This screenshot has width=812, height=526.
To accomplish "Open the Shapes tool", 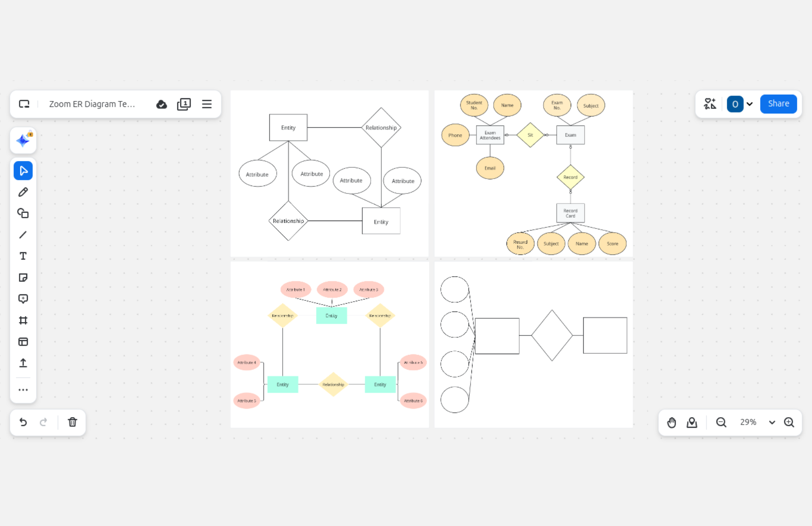I will tap(23, 213).
